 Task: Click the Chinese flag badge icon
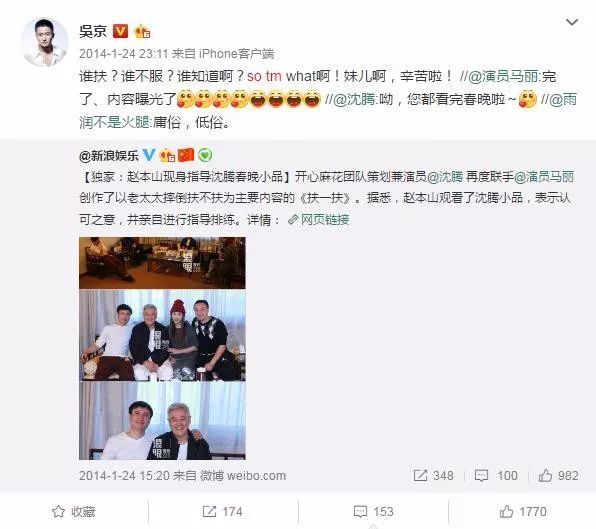click(x=186, y=155)
